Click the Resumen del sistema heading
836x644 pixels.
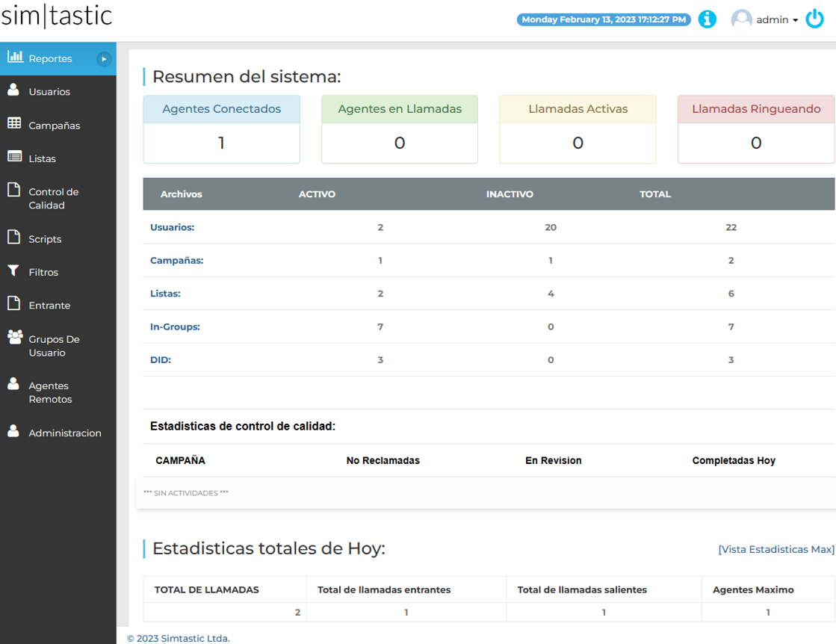click(x=247, y=77)
